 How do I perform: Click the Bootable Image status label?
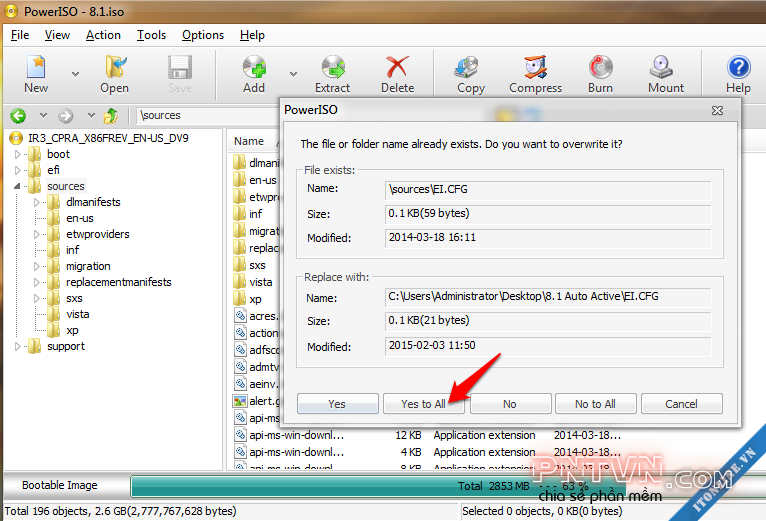(x=60, y=485)
